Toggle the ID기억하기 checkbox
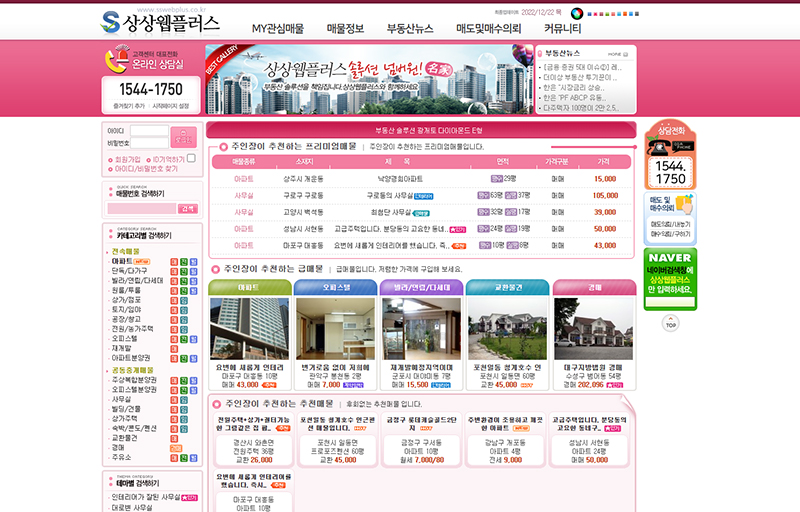This screenshot has height=512, width=800. [191, 158]
